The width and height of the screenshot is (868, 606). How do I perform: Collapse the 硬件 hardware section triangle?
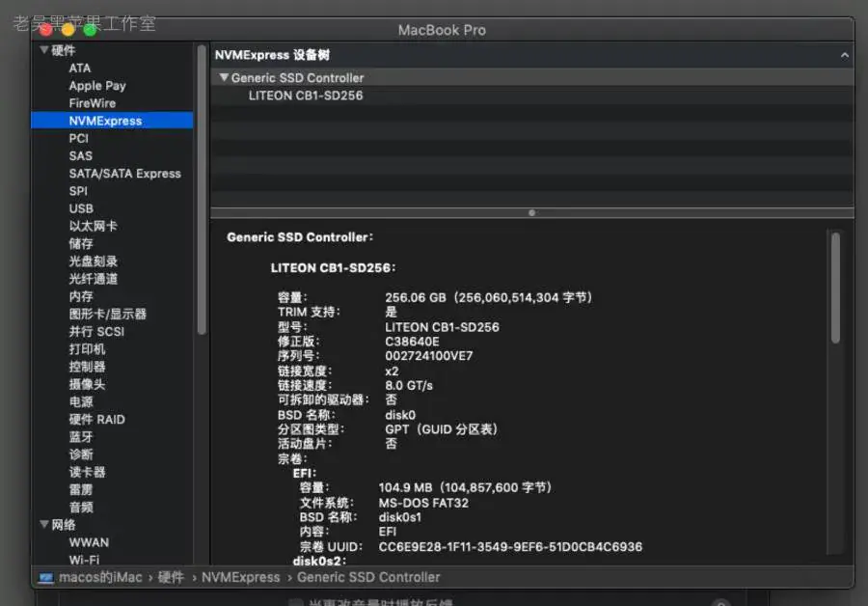click(44, 50)
